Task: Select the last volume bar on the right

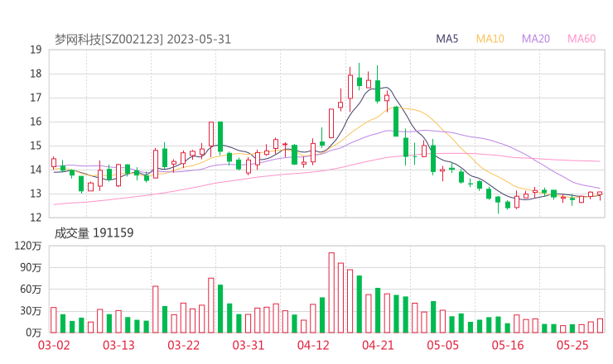Action: [x=600, y=326]
